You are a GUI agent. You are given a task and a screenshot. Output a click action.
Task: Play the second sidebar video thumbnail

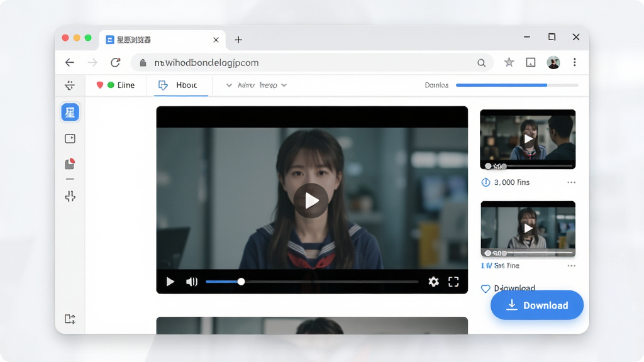pos(528,228)
